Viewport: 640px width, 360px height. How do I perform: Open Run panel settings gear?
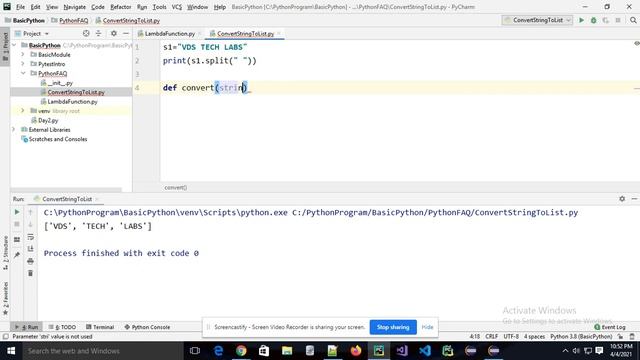(x=622, y=199)
